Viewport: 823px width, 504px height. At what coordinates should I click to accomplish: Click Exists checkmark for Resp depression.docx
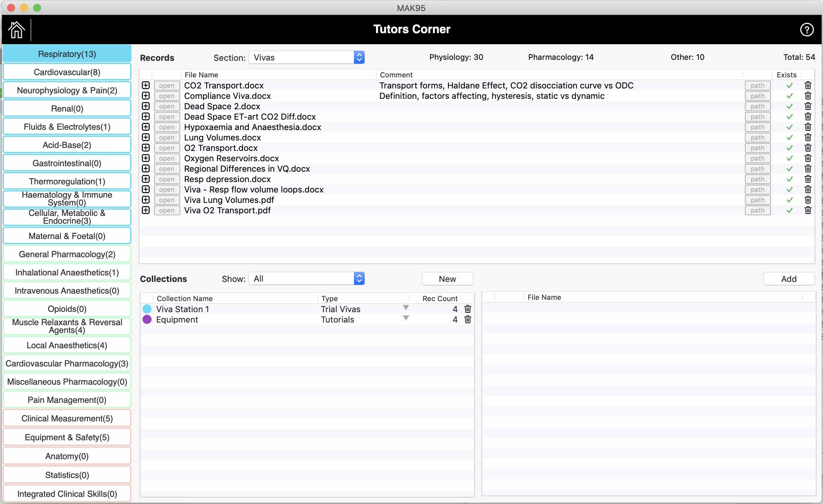pos(789,179)
